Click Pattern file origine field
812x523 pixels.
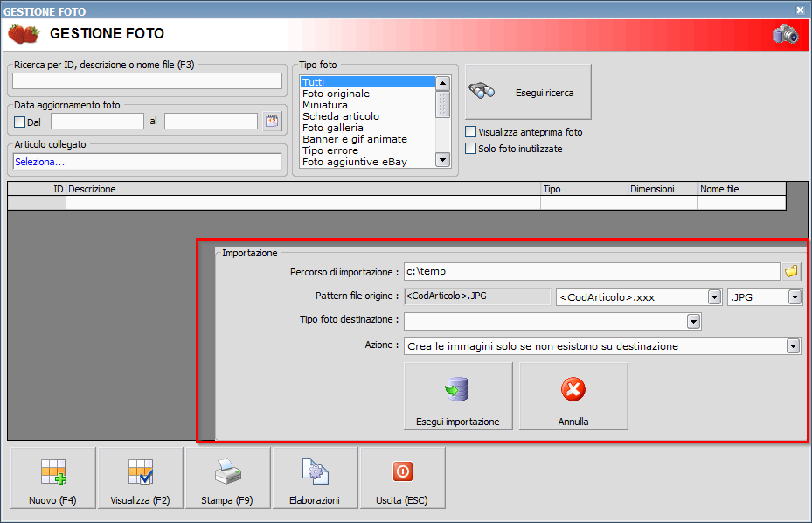click(477, 296)
